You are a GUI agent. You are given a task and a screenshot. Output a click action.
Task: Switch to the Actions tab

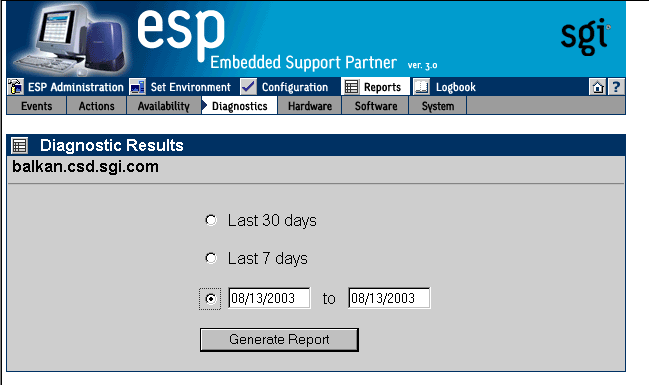(96, 106)
